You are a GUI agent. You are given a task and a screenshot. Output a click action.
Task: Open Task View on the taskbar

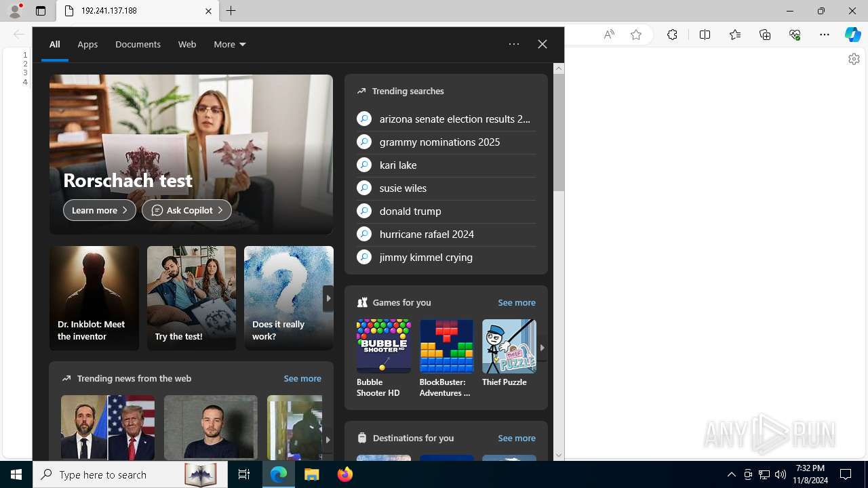tap(244, 474)
